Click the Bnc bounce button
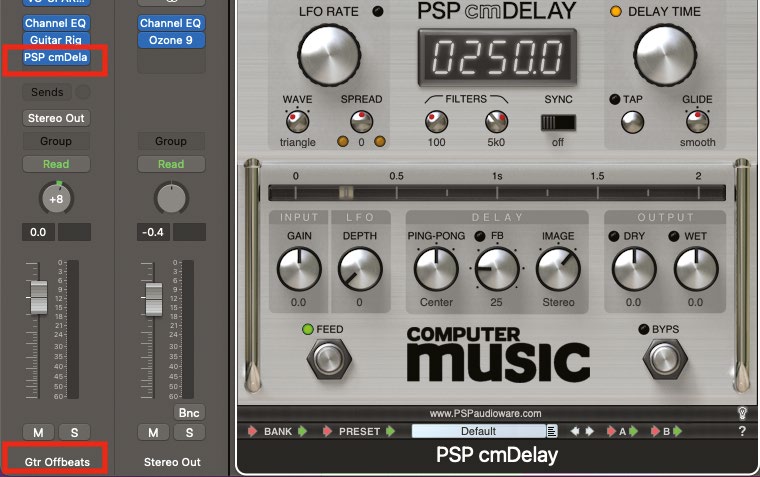This screenshot has width=760, height=477. pyautogui.click(x=187, y=412)
